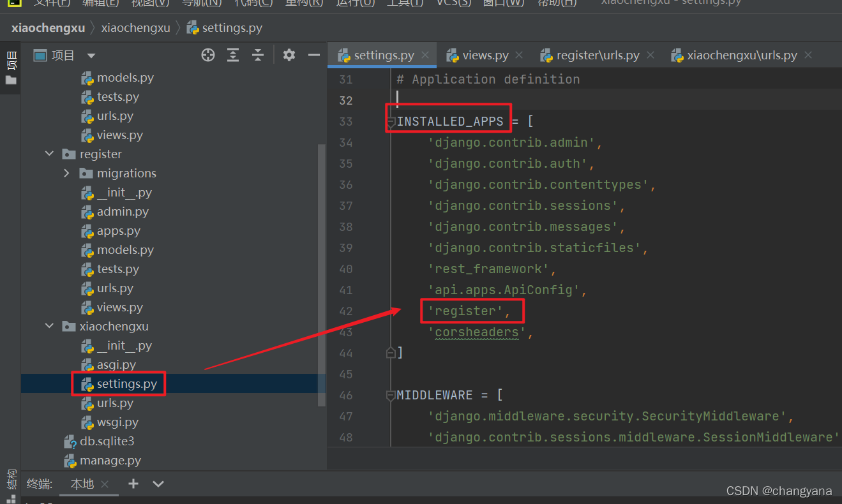
Task: Hide the project panel with minus icon
Action: (313, 56)
